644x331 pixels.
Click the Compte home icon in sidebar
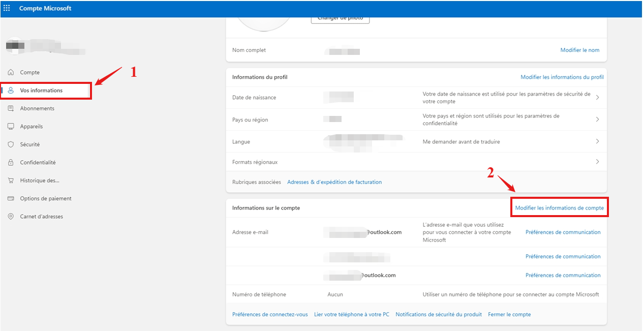click(11, 73)
